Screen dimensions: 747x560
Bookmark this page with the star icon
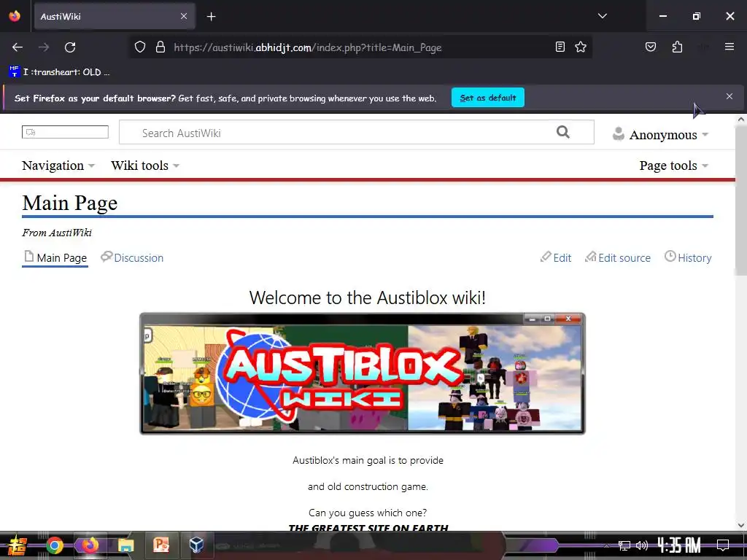click(x=580, y=47)
